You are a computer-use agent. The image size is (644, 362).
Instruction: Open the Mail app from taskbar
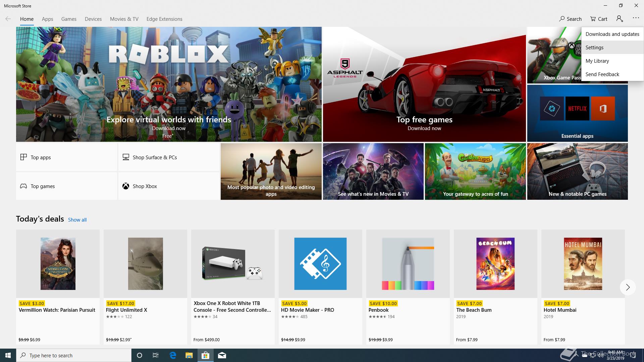pyautogui.click(x=222, y=355)
